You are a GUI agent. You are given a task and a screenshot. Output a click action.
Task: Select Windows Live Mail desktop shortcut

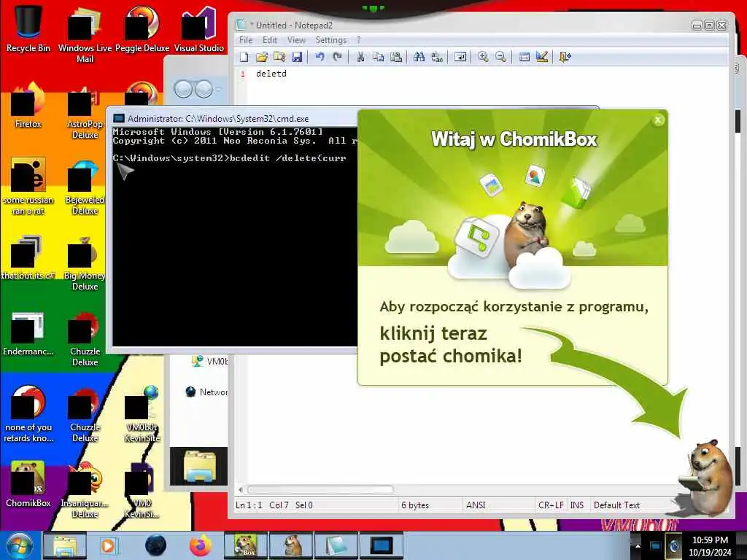[85, 34]
